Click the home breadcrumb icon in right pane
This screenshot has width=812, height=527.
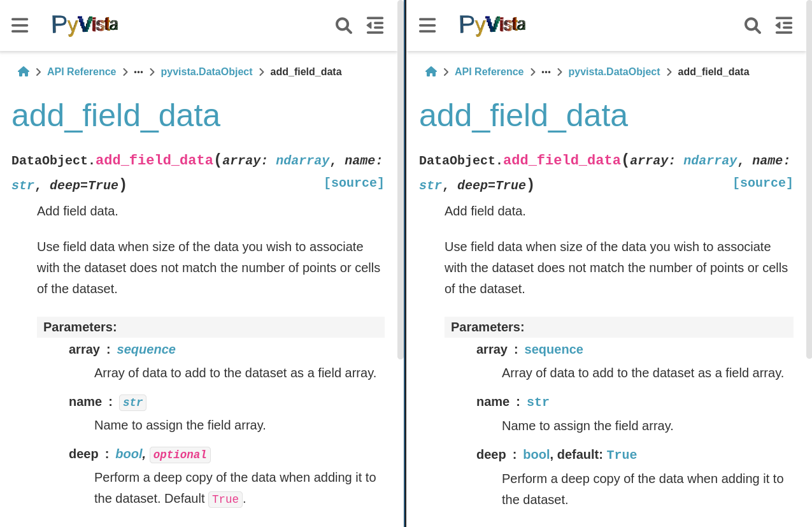coord(431,71)
